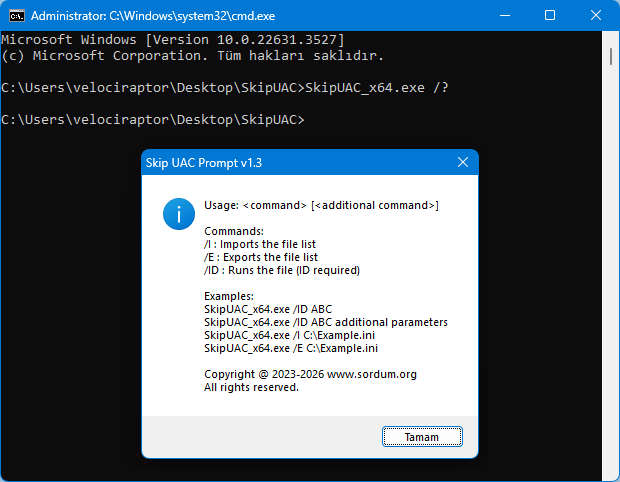The image size is (620, 482).
Task: Click the Copyright www.sordum.org line
Action: pos(310,374)
